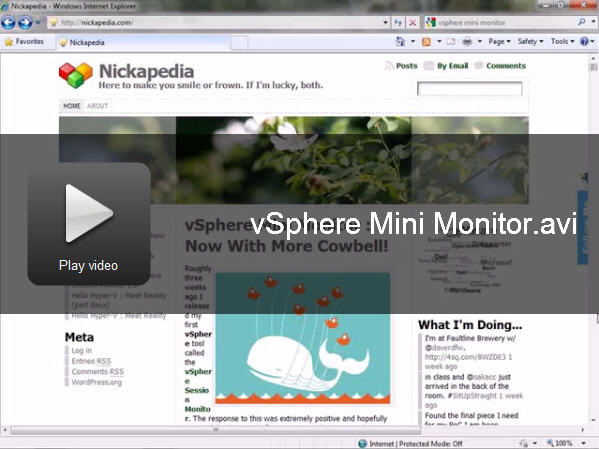Click the Comments feed link
This screenshot has height=449, width=599.
pos(506,66)
